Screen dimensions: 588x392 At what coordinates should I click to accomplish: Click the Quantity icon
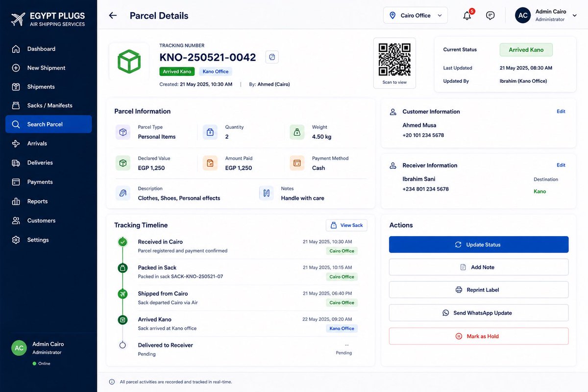click(x=210, y=132)
